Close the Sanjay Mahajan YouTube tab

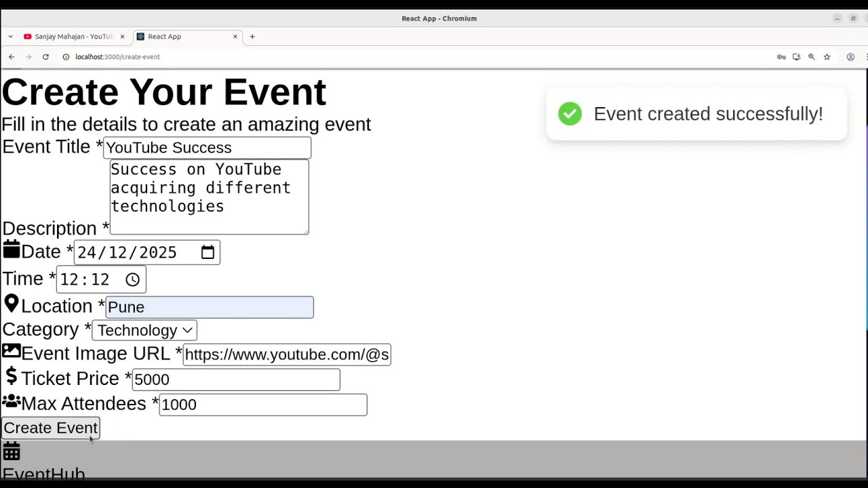(122, 37)
